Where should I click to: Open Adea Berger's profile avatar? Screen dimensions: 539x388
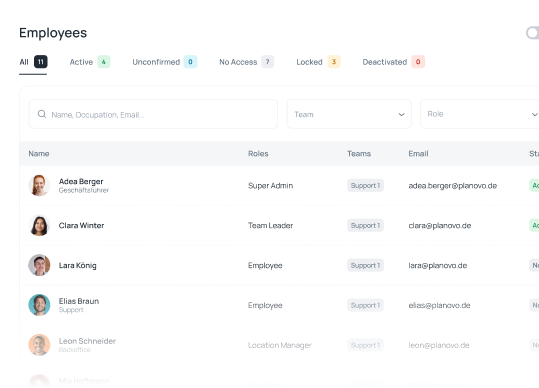(x=39, y=185)
